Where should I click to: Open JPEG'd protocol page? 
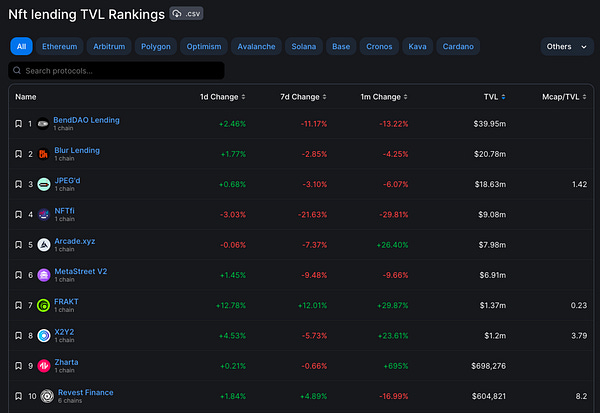click(x=67, y=180)
